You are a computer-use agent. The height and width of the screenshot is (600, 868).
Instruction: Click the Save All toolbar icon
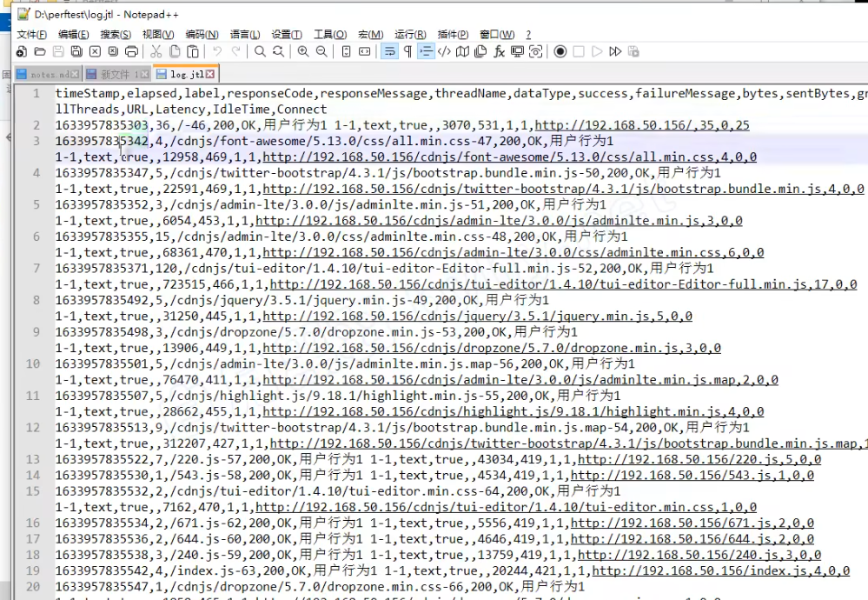[x=76, y=51]
